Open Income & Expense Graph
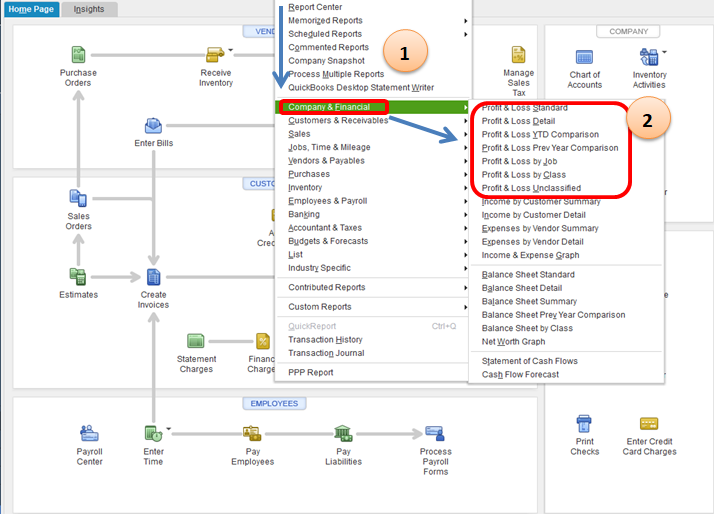Image resolution: width=714 pixels, height=514 pixels. pos(530,255)
